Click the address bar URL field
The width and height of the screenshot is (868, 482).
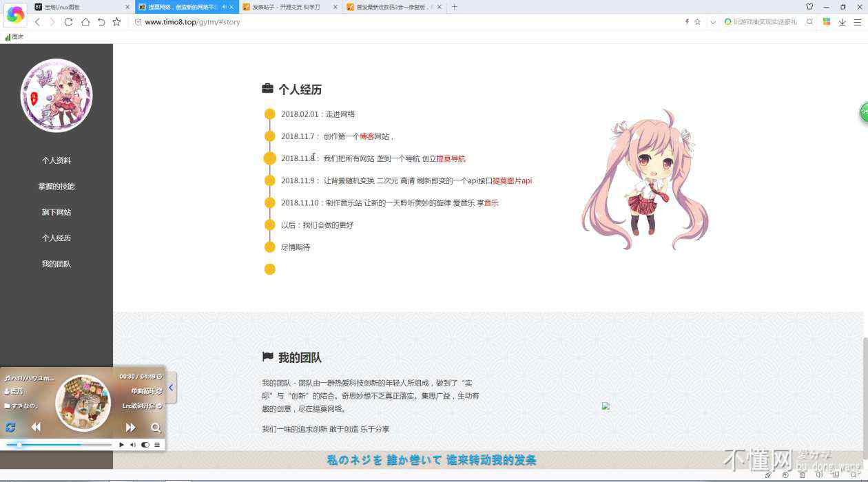click(406, 22)
